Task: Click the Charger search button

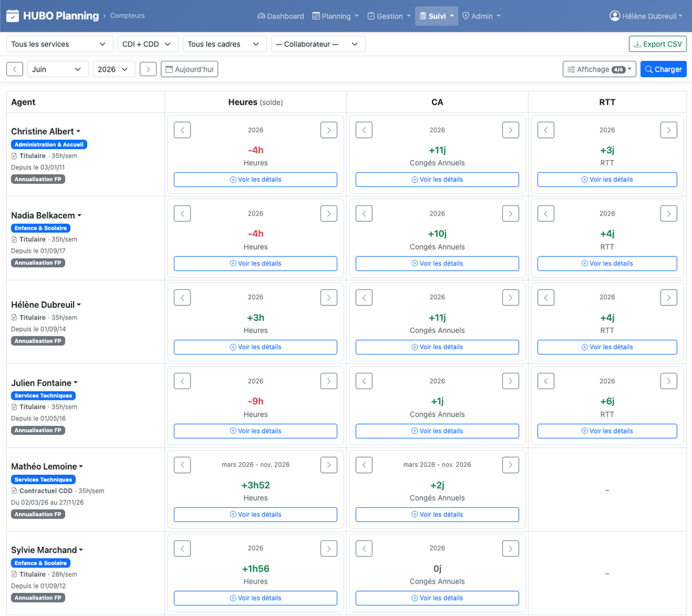Action: 664,70
